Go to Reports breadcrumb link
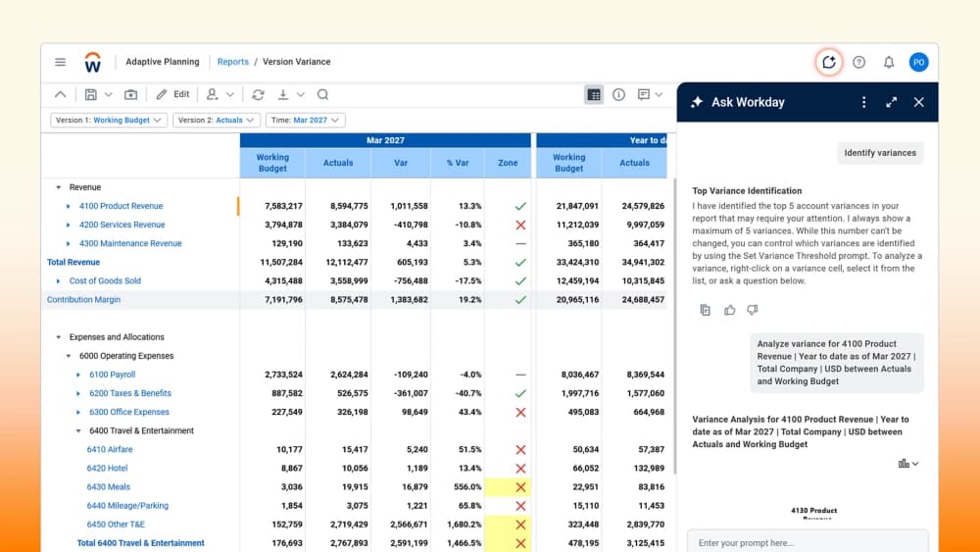 pos(232,62)
